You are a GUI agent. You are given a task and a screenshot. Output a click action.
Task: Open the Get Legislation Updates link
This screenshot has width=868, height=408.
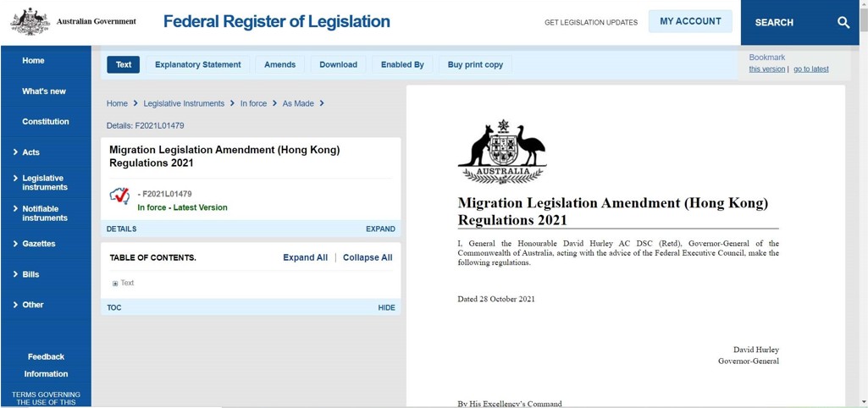590,23
